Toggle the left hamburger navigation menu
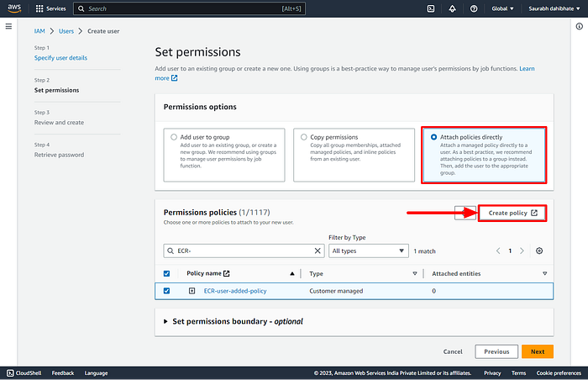The height and width of the screenshot is (380, 588). 8,26
